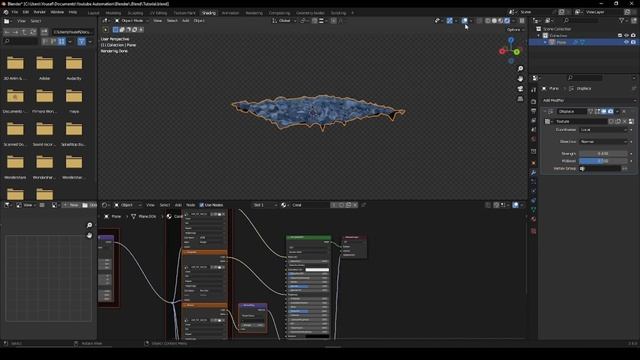Click the file browser forward arrow
Screen dimensions: 640x360
point(16,32)
